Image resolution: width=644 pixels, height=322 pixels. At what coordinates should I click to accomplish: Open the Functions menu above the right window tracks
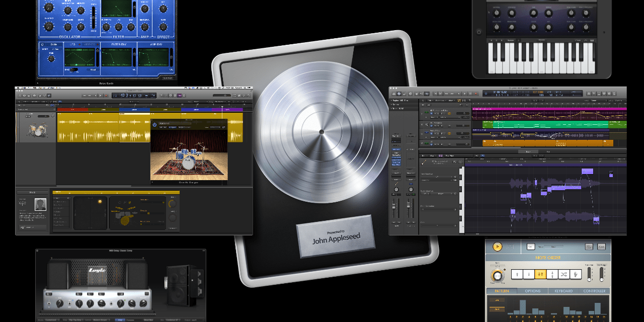(440, 100)
